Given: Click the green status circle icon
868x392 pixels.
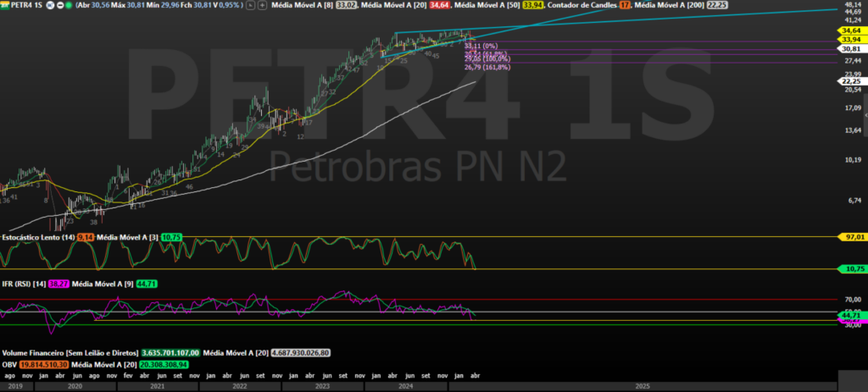Looking at the screenshot, I should point(69,4).
